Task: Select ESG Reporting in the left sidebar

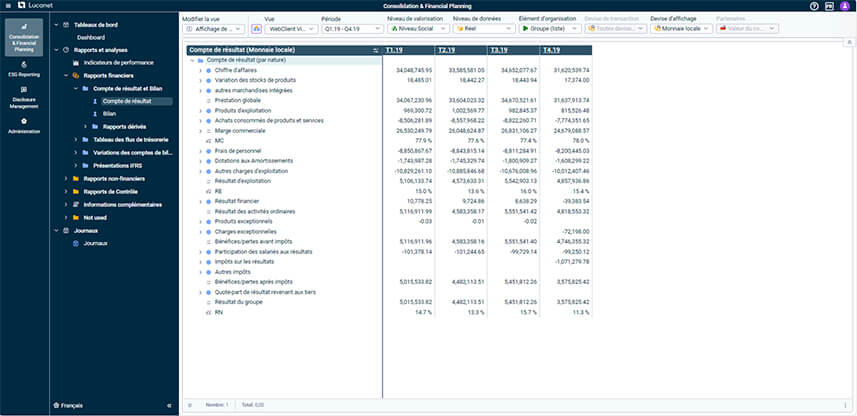Action: 24,69
